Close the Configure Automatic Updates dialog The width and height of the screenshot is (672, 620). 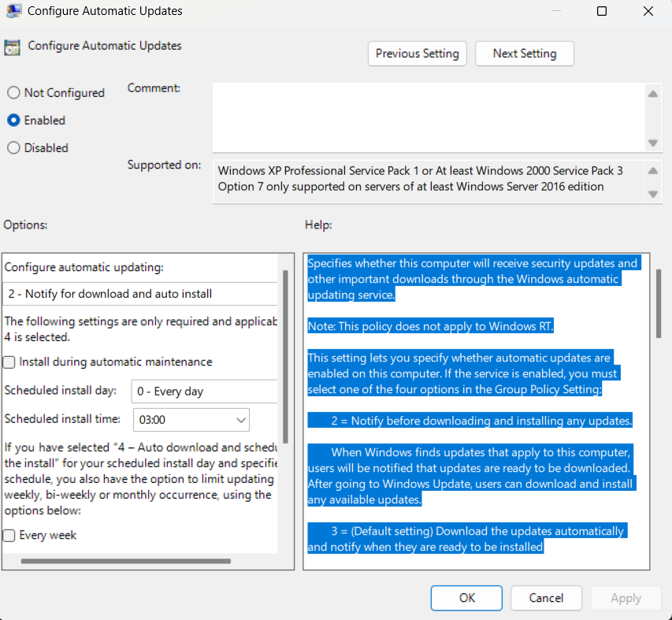click(648, 11)
